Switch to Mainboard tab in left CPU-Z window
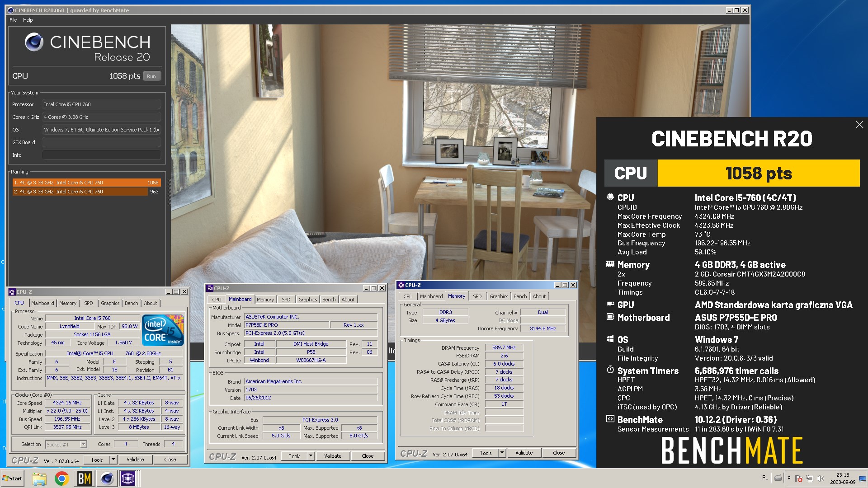 42,303
